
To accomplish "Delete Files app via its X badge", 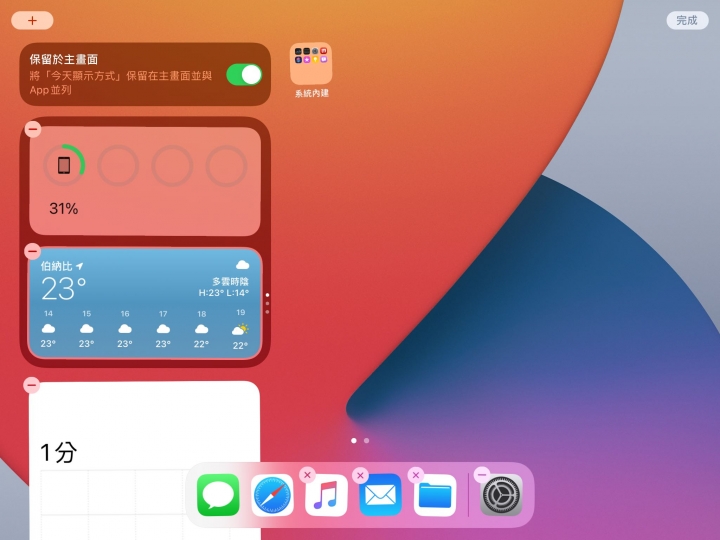I will pyautogui.click(x=416, y=475).
